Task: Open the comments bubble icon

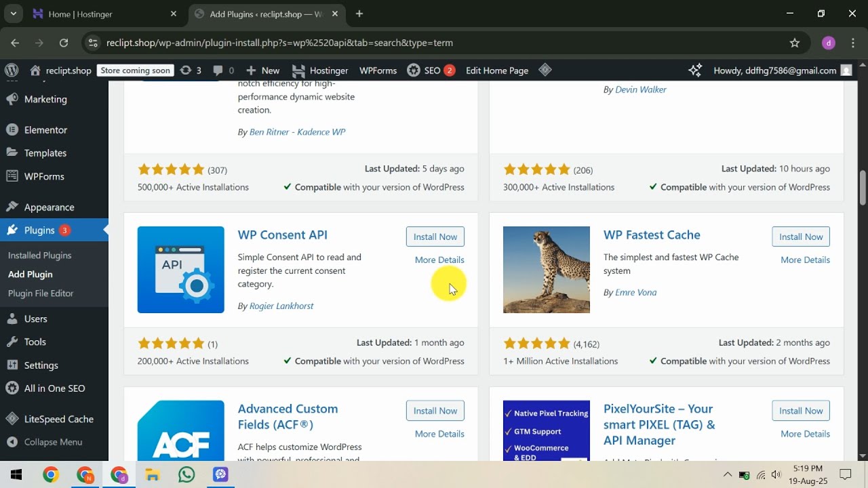Action: (x=223, y=70)
